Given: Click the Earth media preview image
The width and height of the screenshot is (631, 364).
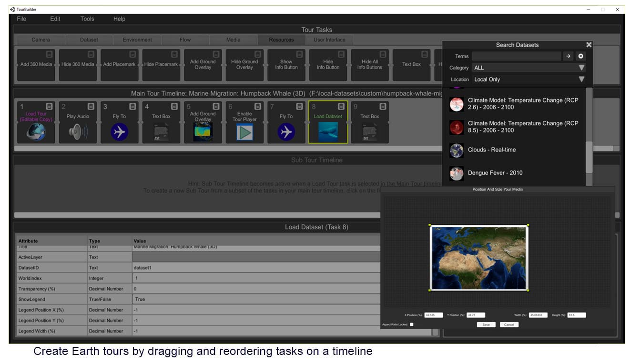Looking at the screenshot, I should [479, 258].
